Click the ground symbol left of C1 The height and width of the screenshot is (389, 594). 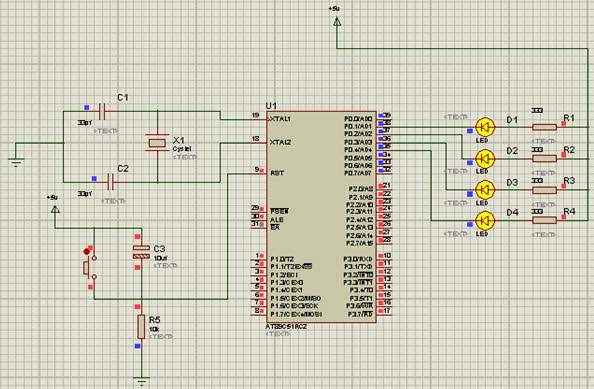(x=16, y=162)
